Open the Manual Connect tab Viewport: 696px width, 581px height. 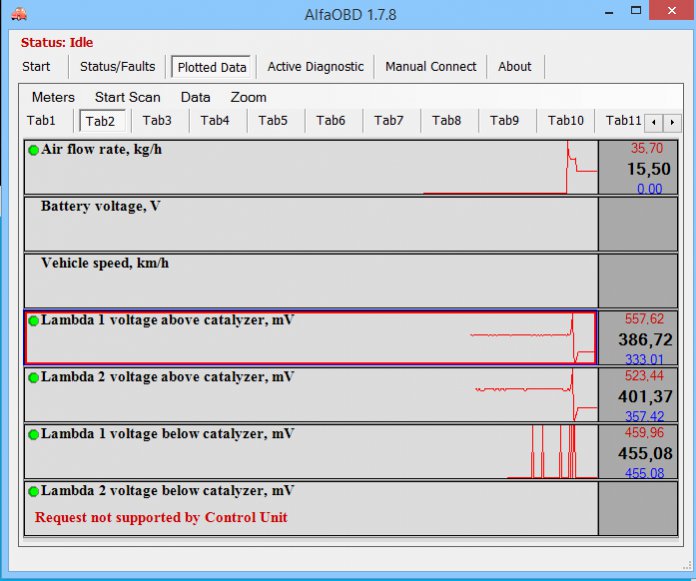[431, 67]
